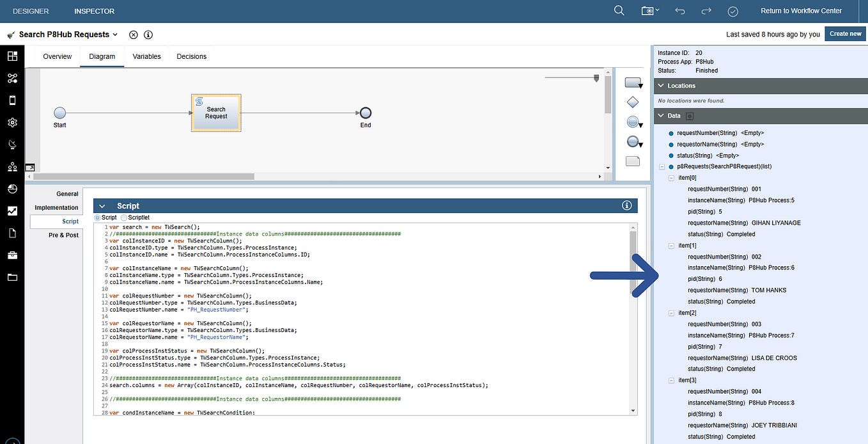The height and width of the screenshot is (444, 868).
Task: Click the camera snapshot icon in the toolbar
Action: pos(647,10)
